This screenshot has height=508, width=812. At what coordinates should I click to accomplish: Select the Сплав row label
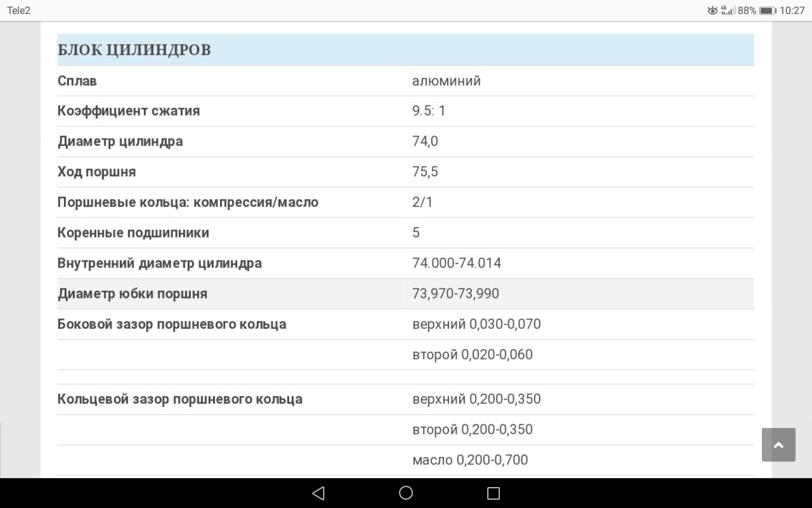coord(77,81)
